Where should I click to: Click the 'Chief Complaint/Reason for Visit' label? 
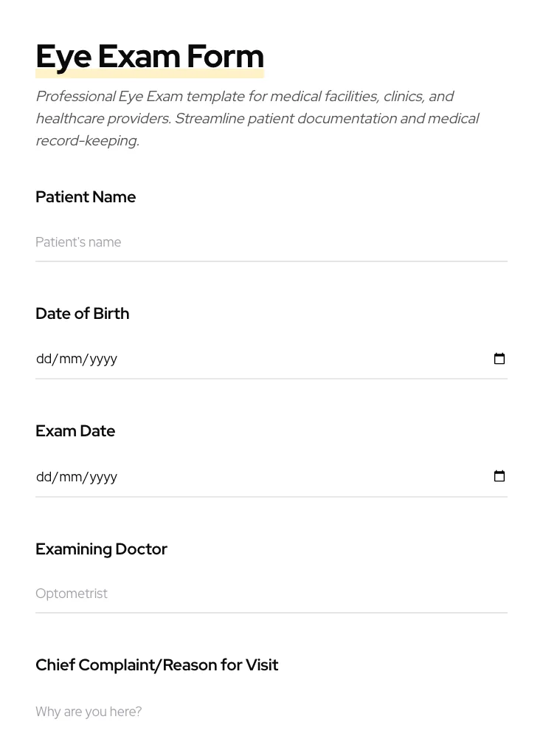click(x=157, y=665)
